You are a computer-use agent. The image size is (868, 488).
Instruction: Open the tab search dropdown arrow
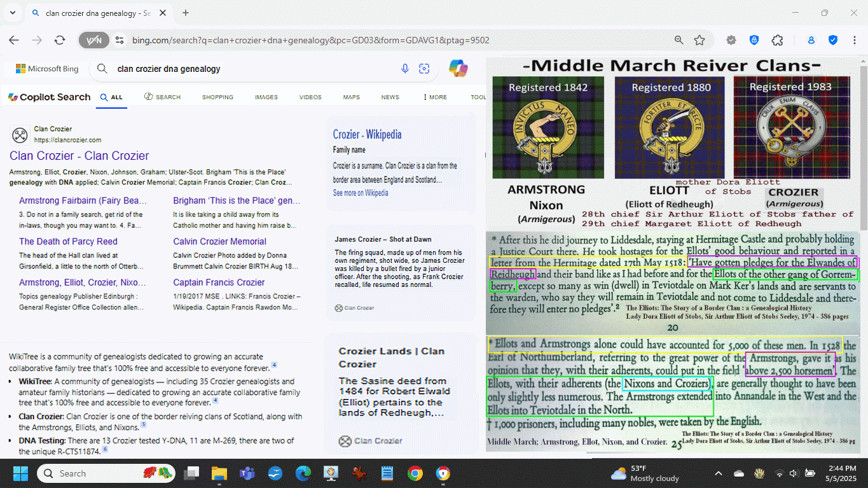click(12, 13)
